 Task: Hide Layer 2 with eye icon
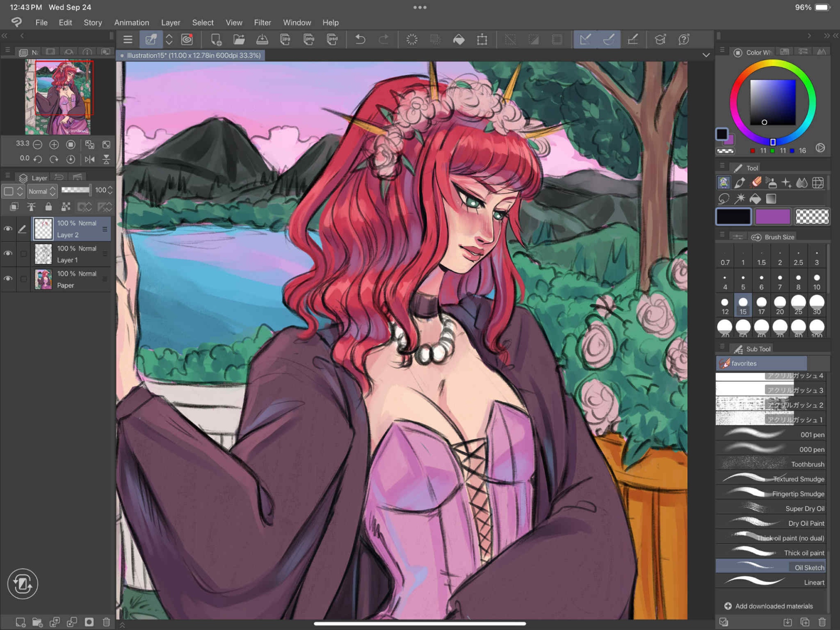[x=8, y=229]
